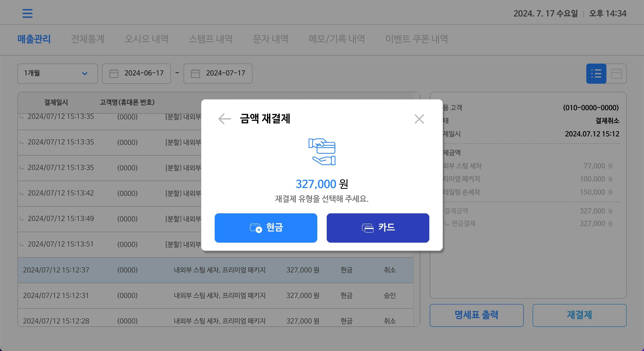
Task: Select the 2024/07/12 15:13:49 split row
Action: point(110,219)
